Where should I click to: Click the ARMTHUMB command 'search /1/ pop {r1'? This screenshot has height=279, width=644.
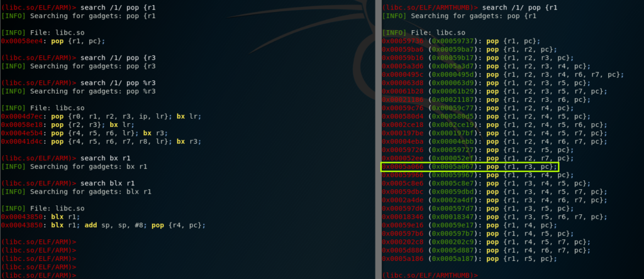pyautogui.click(x=519, y=8)
